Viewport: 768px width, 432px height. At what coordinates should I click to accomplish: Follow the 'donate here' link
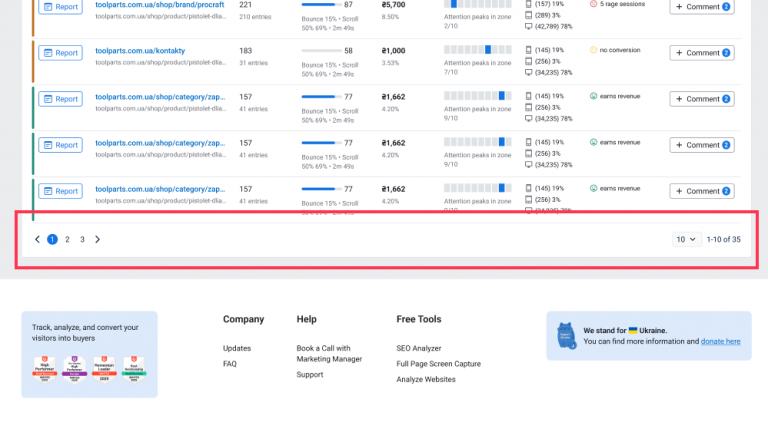[720, 341]
